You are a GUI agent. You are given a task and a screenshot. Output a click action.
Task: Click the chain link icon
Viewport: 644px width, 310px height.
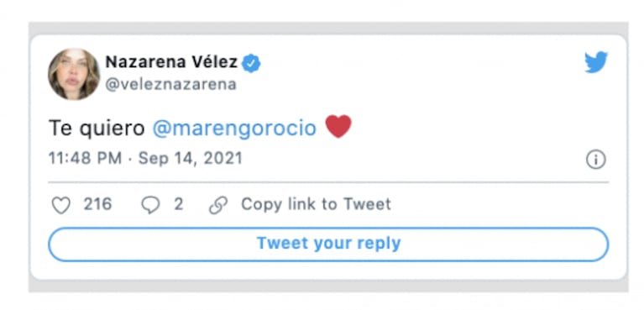tap(218, 205)
